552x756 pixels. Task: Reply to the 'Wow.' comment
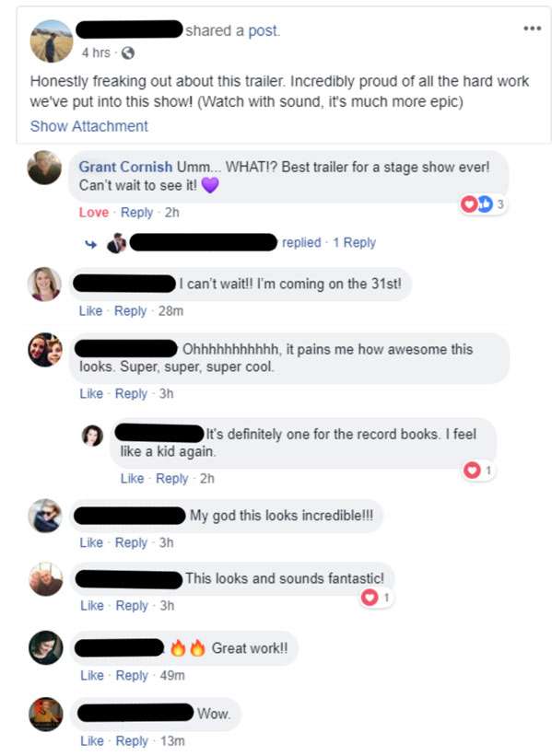click(x=132, y=741)
